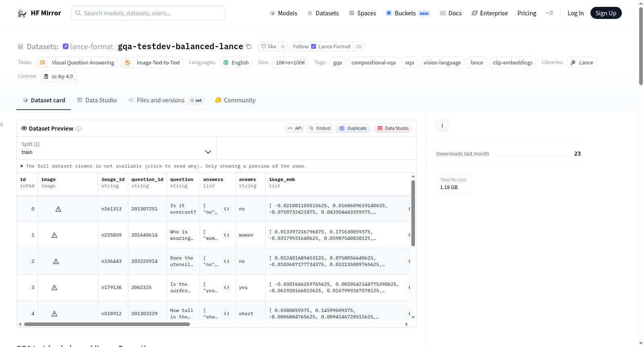This screenshot has width=644, height=347.
Task: Select the 10K<n<100K size tag
Action: click(x=290, y=62)
